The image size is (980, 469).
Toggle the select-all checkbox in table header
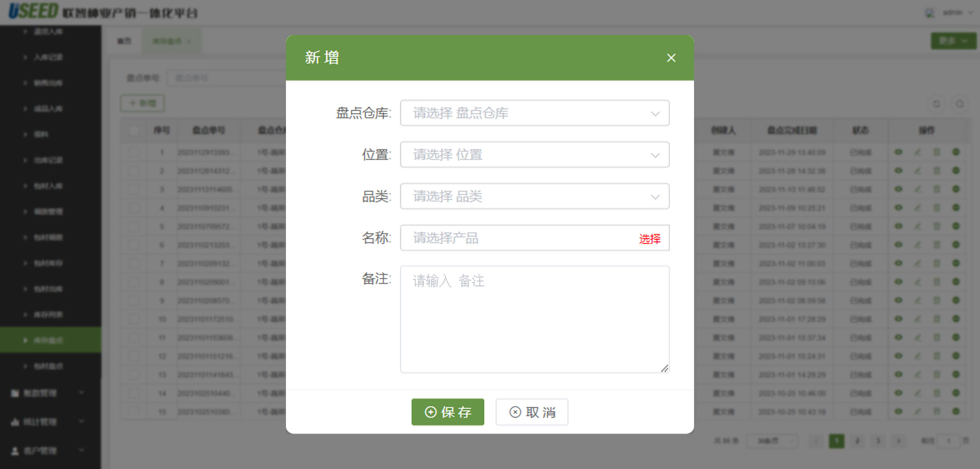(x=134, y=131)
